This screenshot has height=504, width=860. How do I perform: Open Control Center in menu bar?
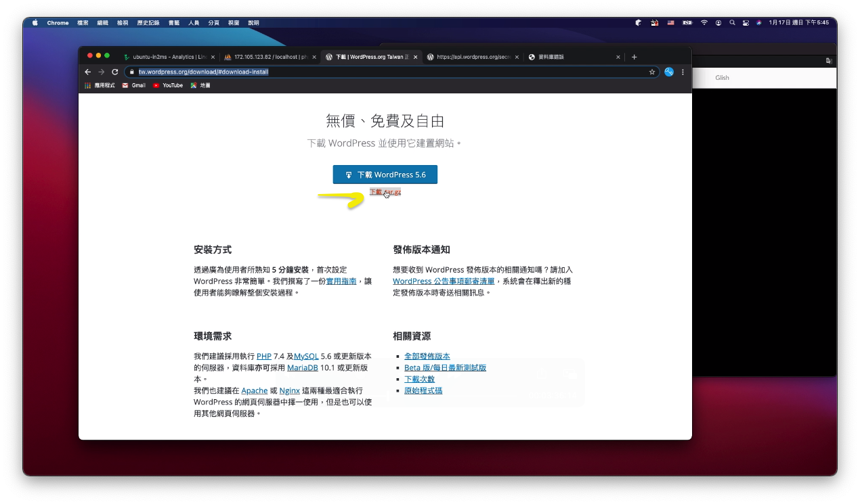point(746,22)
